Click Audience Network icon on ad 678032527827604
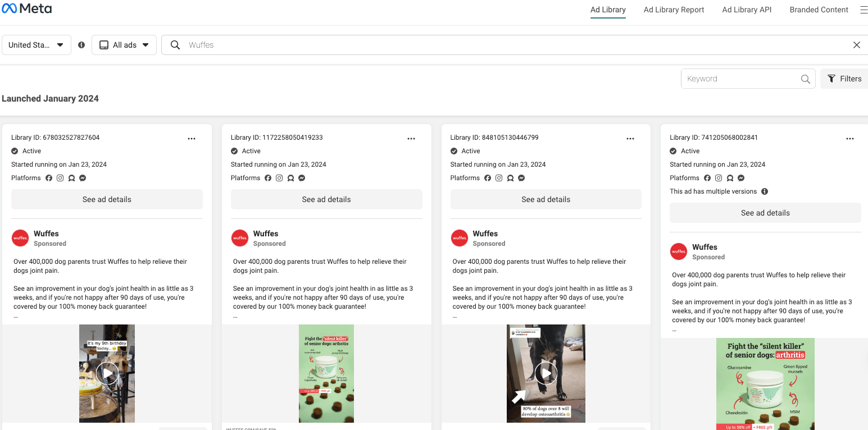Screen dimensions: 868x430 pyautogui.click(x=71, y=178)
